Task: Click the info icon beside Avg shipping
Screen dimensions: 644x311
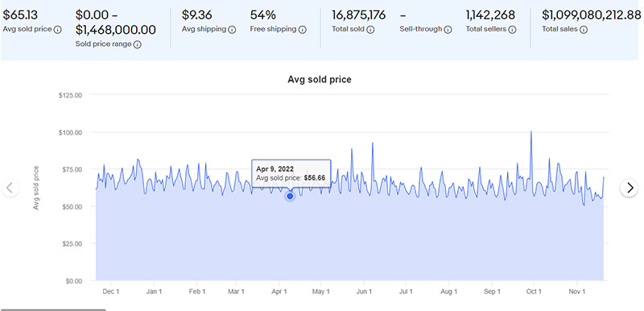Action: point(232,30)
